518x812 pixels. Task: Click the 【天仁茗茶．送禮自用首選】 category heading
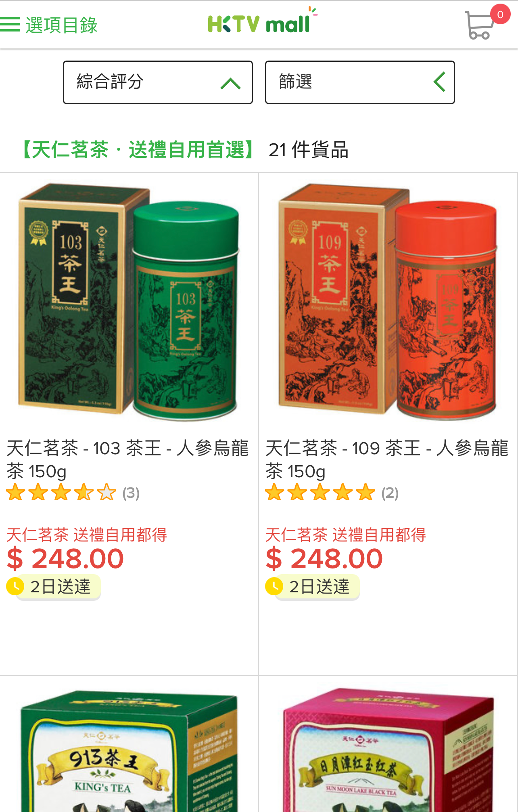click(137, 150)
